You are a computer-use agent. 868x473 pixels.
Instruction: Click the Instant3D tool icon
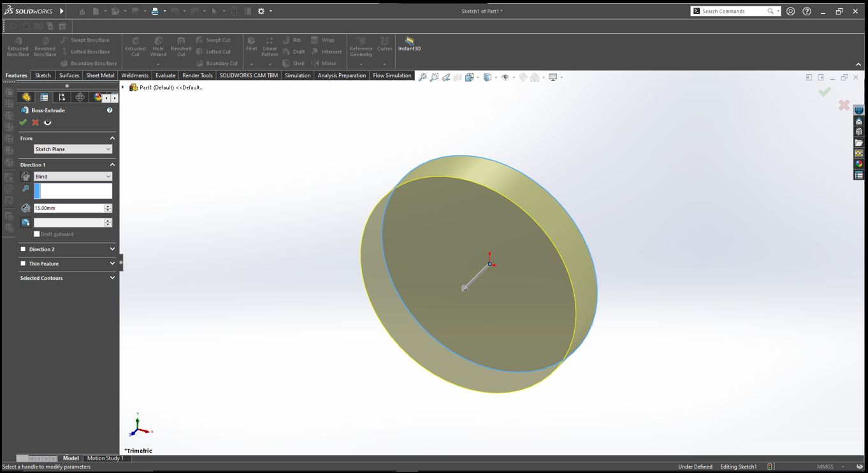(409, 43)
